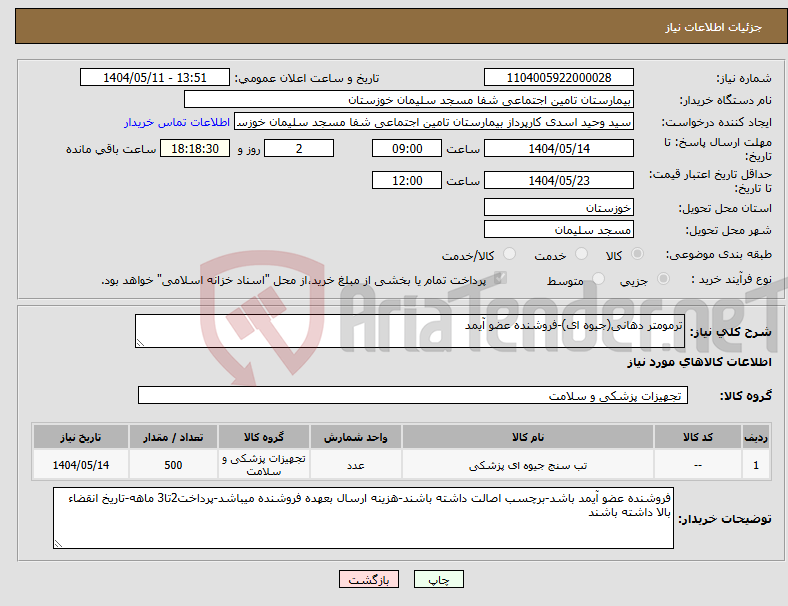The height and width of the screenshot is (606, 788).
Task: Click the unit cell عدد
Action: click(x=355, y=465)
